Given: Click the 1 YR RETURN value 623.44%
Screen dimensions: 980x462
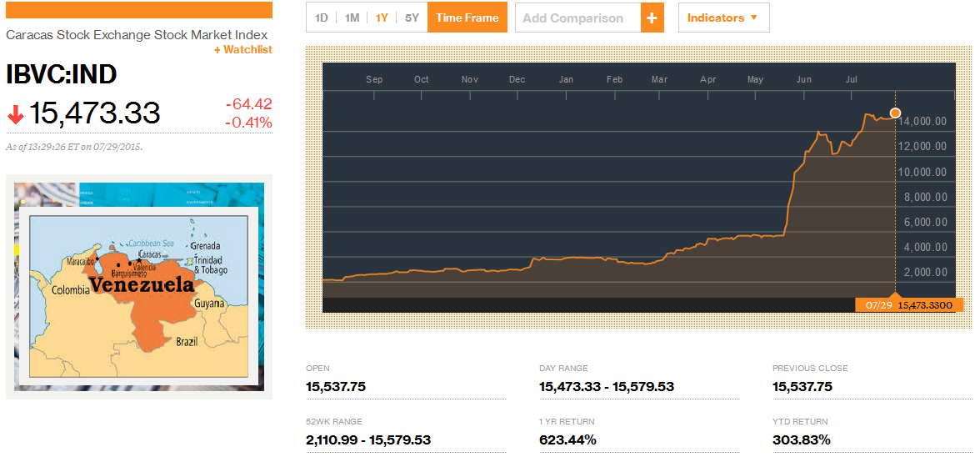Looking at the screenshot, I should coord(567,440).
